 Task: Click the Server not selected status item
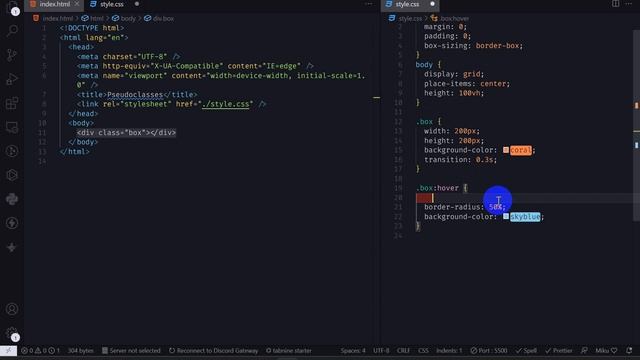[x=131, y=351]
